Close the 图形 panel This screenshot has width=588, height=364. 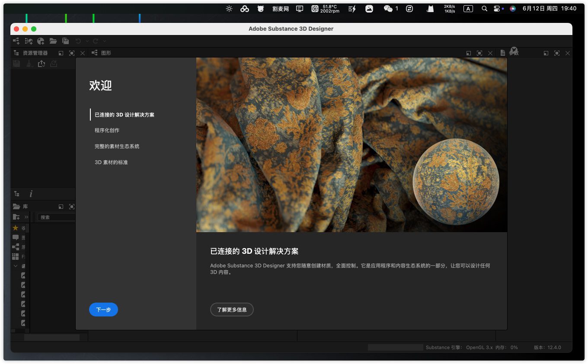490,53
